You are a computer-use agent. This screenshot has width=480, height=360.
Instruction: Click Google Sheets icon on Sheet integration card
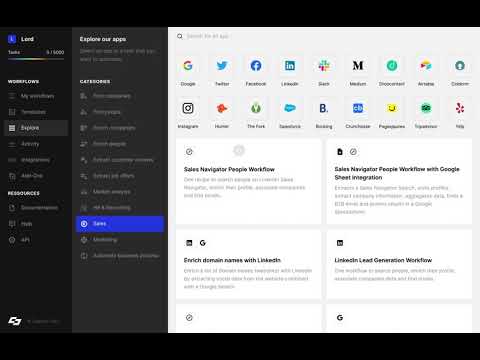(x=340, y=152)
